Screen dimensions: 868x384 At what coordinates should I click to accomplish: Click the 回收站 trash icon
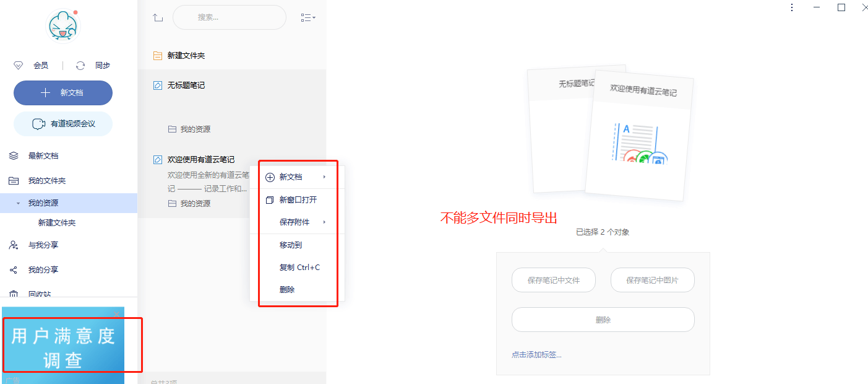(14, 294)
